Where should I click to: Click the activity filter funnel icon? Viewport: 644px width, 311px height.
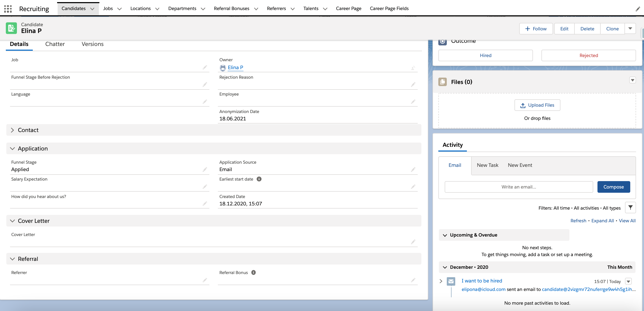[630, 208]
